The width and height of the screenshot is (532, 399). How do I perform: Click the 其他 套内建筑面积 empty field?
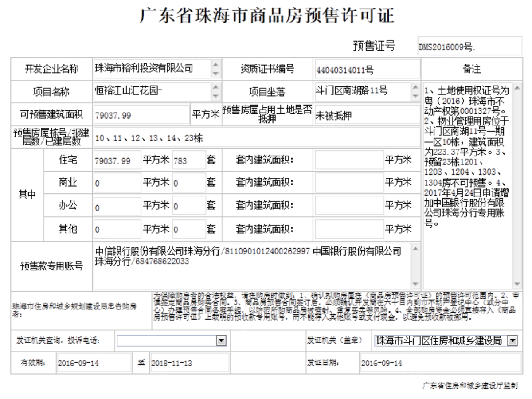[x=349, y=229]
